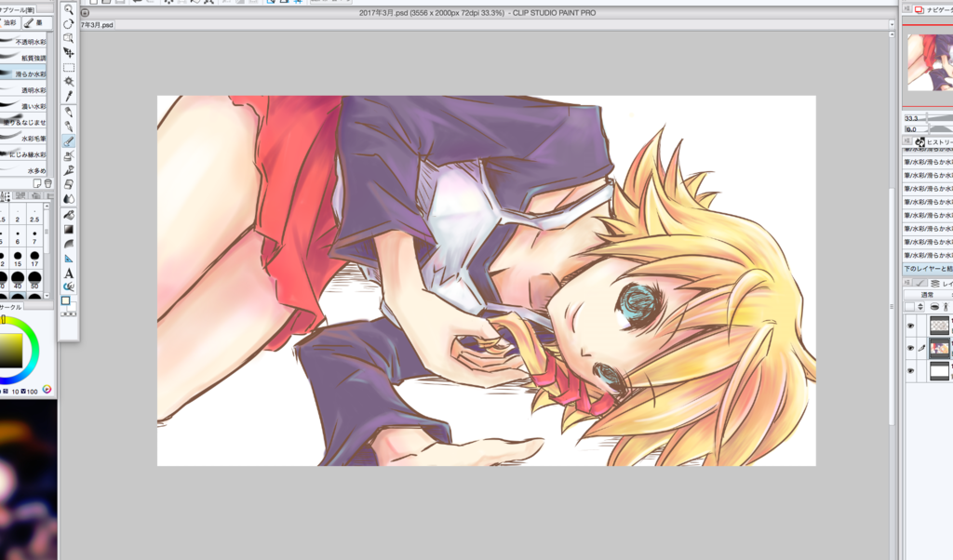
Task: Select the Fill bucket tool
Action: (x=69, y=215)
